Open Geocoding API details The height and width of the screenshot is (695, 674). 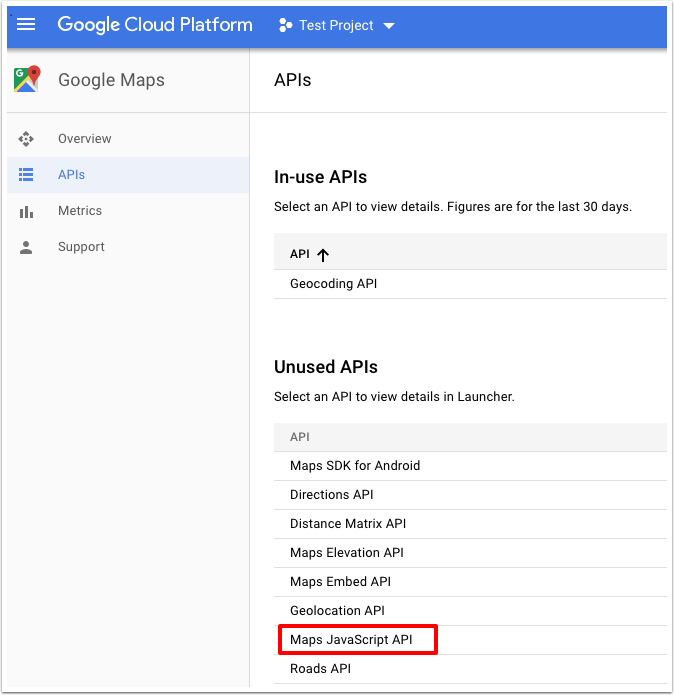[x=470, y=284]
